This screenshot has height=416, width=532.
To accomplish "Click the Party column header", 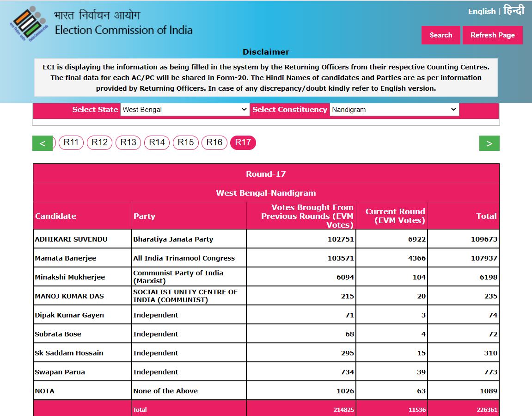I will (144, 216).
